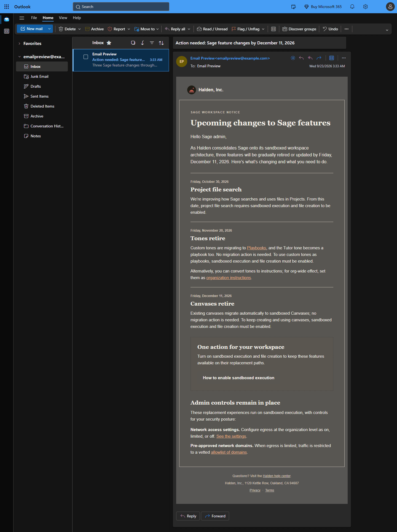This screenshot has height=532, width=397.
Task: Click the Forward arrow icon in message header
Action: [319, 58]
